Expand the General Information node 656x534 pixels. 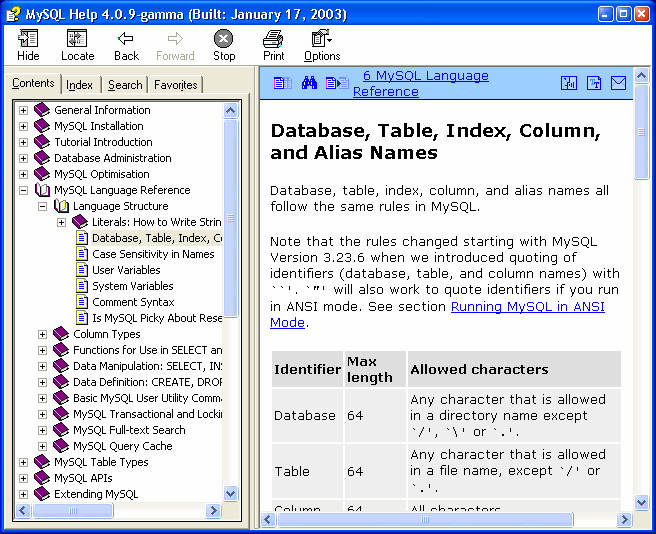coord(23,110)
